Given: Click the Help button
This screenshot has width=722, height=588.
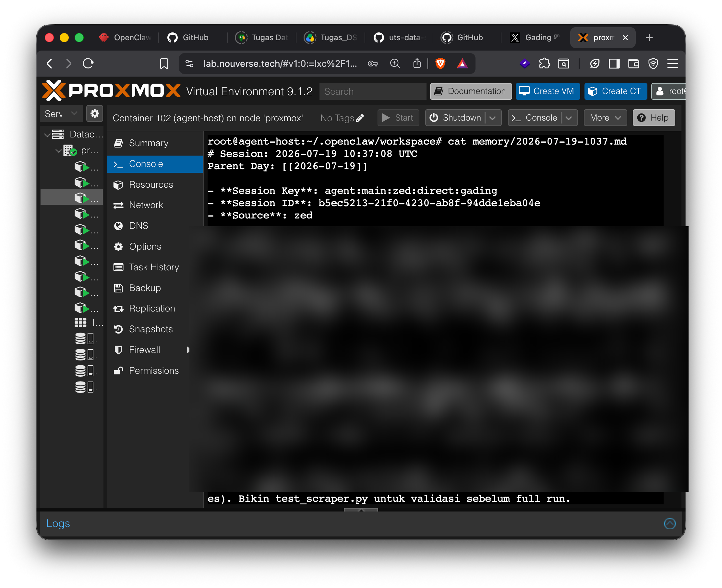Looking at the screenshot, I should 654,118.
